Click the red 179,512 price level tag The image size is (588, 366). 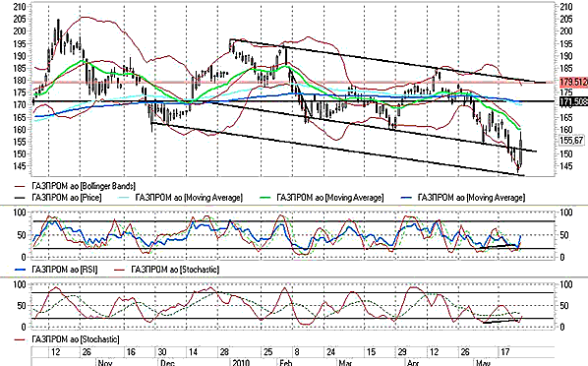point(574,82)
